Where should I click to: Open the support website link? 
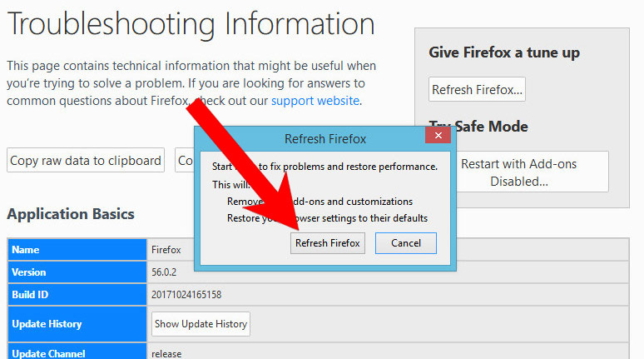[x=315, y=101]
